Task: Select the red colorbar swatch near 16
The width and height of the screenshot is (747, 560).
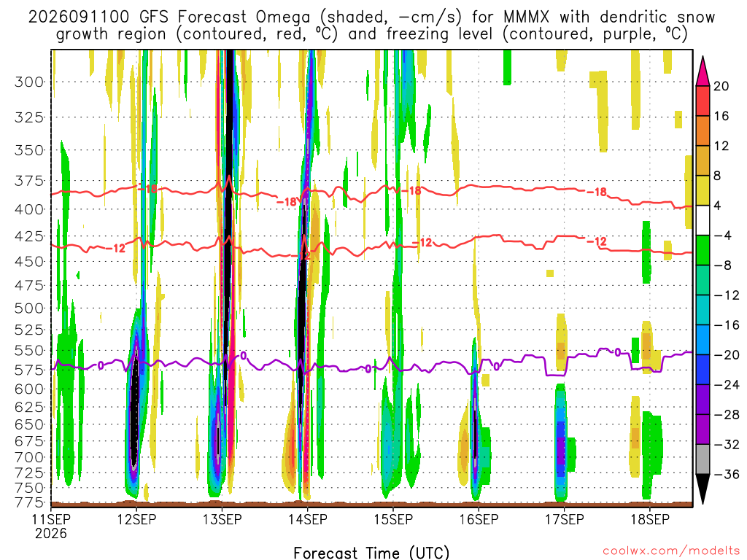Action: (703, 101)
